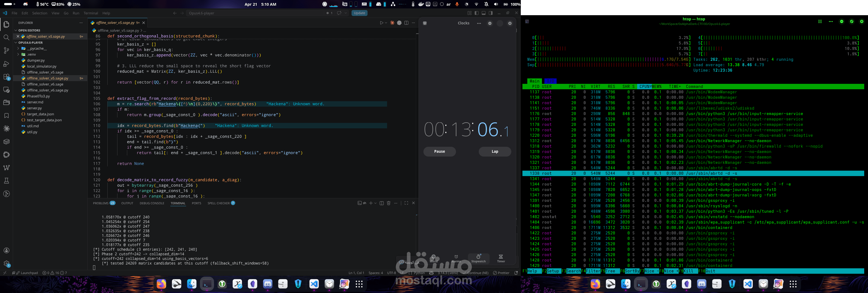The height and width of the screenshot is (293, 868).
Task: Open the Accounts icon in activity bar
Action: point(7,250)
